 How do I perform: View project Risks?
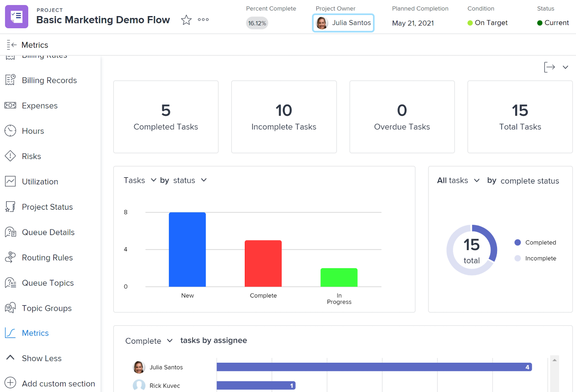pyautogui.click(x=31, y=156)
